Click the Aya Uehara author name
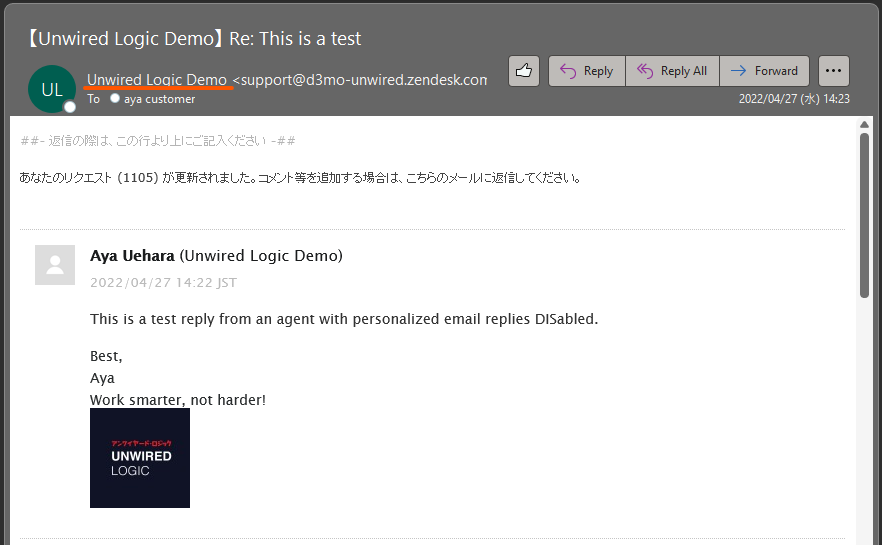Screen dimensions: 882x545 point(132,255)
